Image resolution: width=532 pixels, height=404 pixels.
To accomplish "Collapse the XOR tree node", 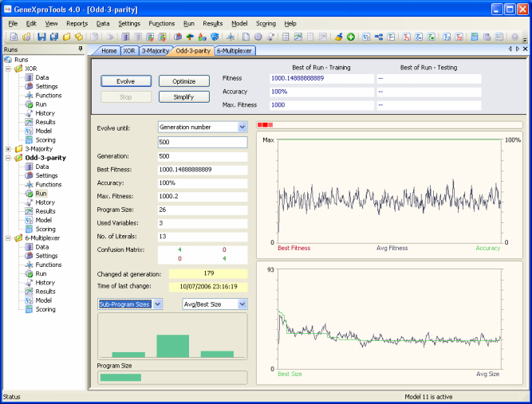I will [x=8, y=69].
